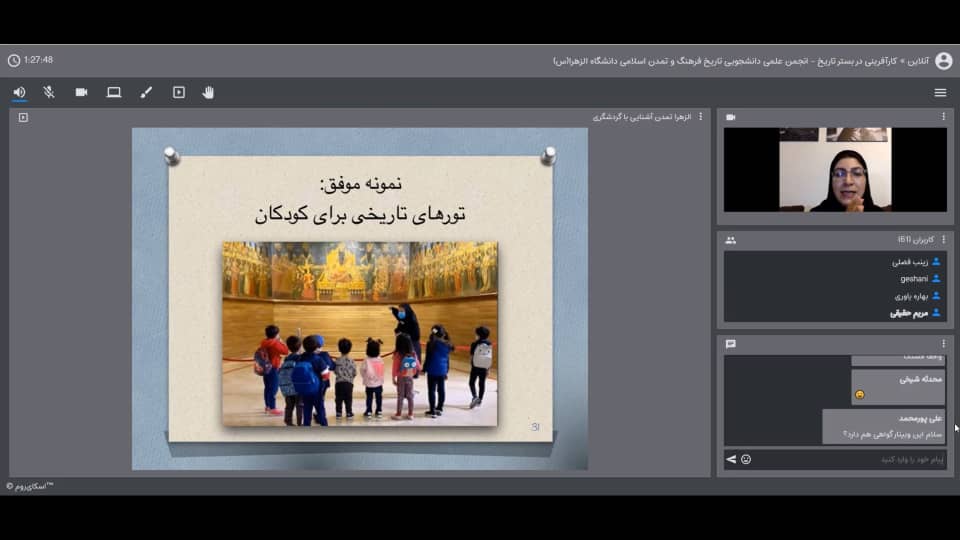Adjust the speaker volume icon
Viewport: 960px width, 540px height.
(x=20, y=92)
